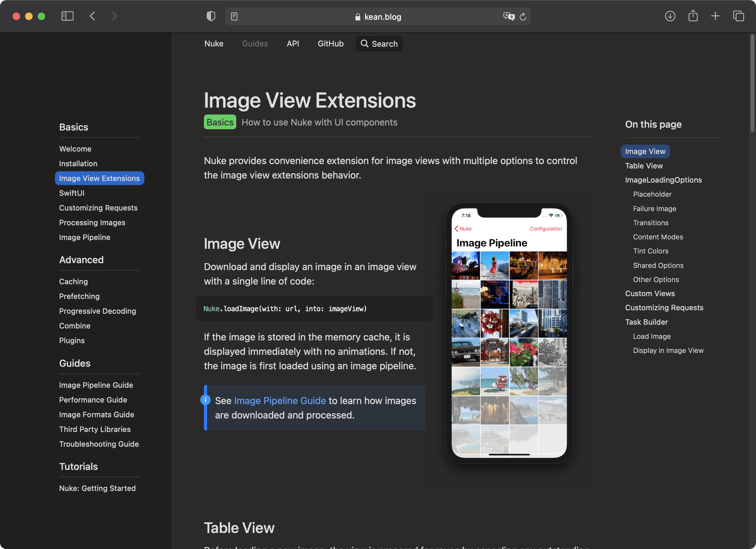Open Installation in the sidebar
This screenshot has height=549, width=756.
pos(78,164)
